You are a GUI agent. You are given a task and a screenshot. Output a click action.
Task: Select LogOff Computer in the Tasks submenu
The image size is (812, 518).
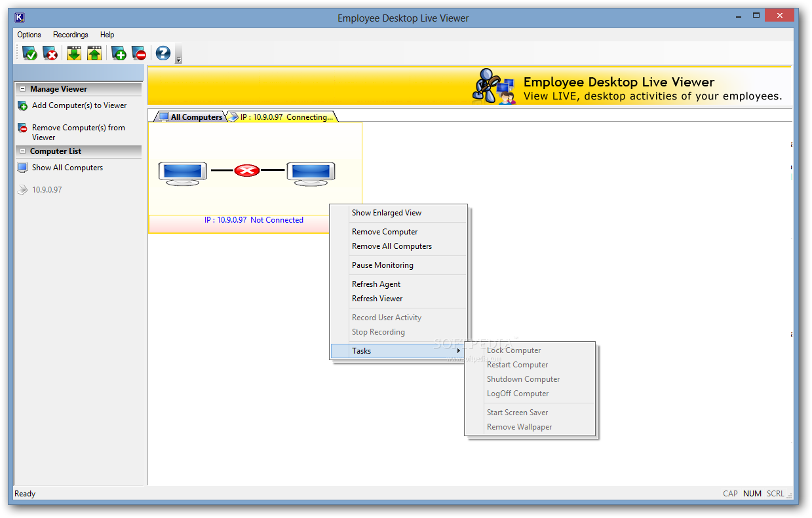530,394
